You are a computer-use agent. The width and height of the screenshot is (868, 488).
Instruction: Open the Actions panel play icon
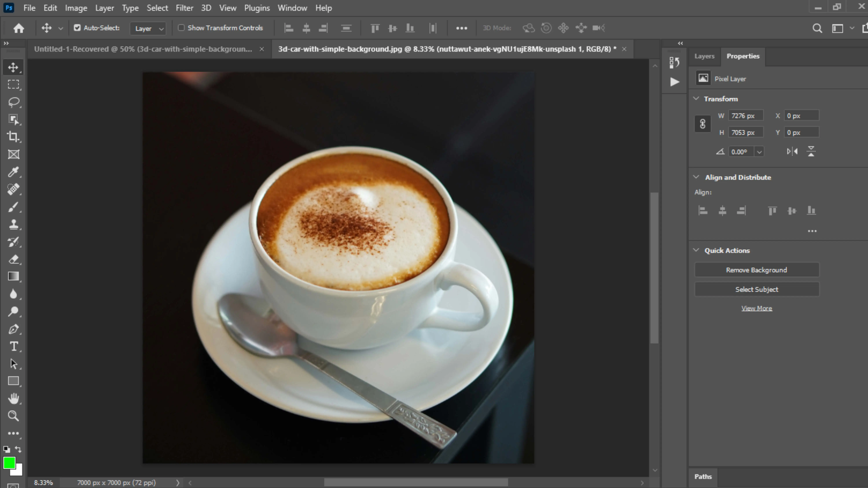674,82
